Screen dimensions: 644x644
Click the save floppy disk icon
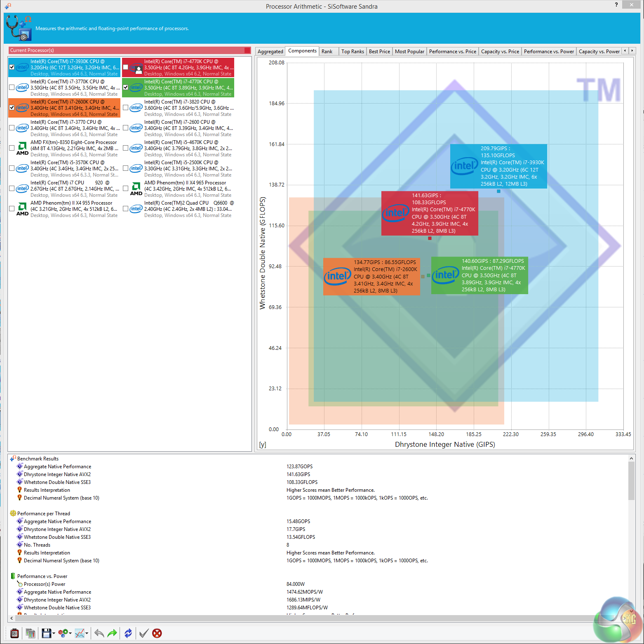tap(46, 633)
